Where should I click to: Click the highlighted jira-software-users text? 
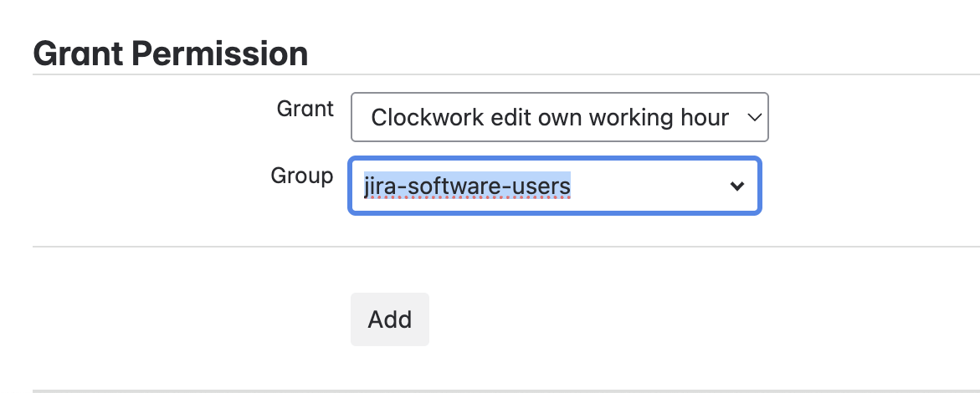coord(467,186)
